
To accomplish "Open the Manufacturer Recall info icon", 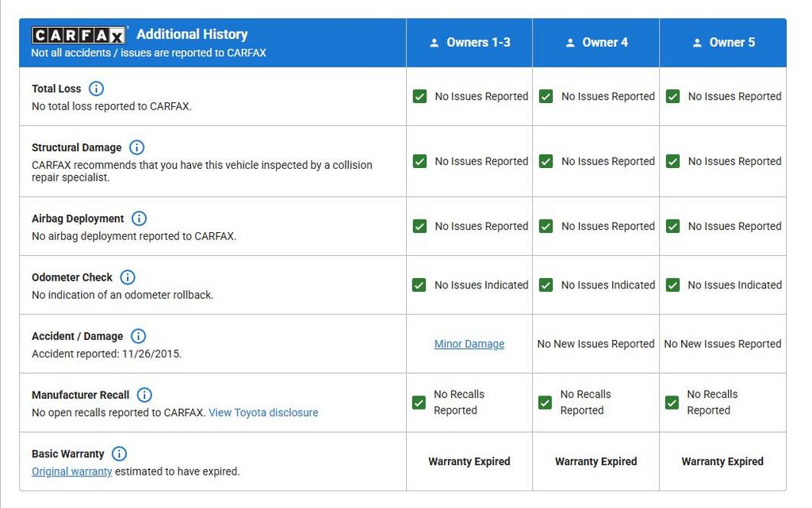I will (144, 395).
